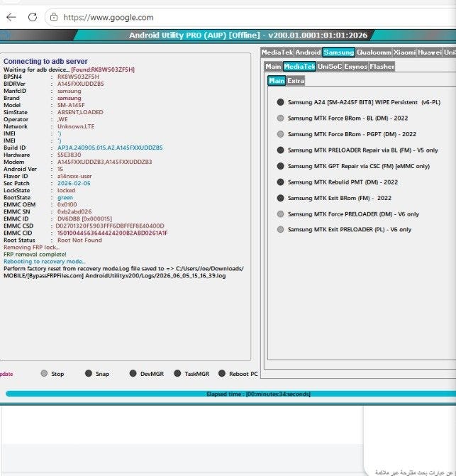This screenshot has height=476, width=456.
Task: Click the 'FRP removal complete!' log line
Action: coord(35,255)
